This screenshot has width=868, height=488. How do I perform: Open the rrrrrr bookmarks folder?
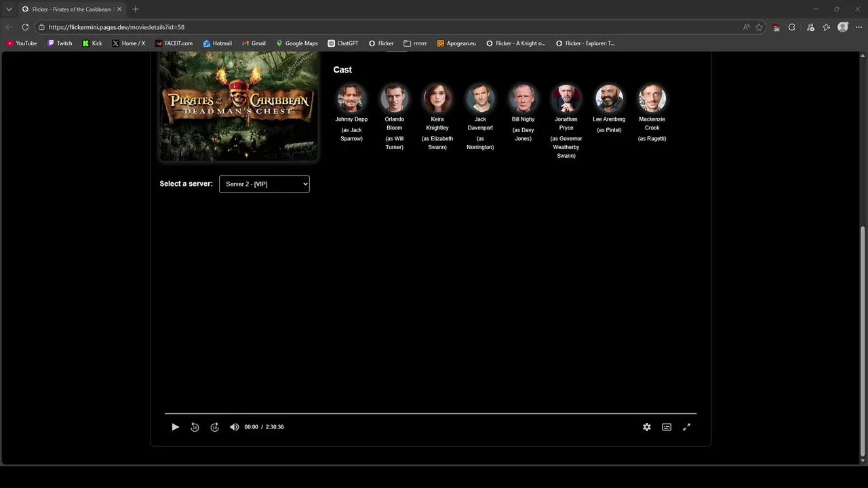[x=415, y=43]
